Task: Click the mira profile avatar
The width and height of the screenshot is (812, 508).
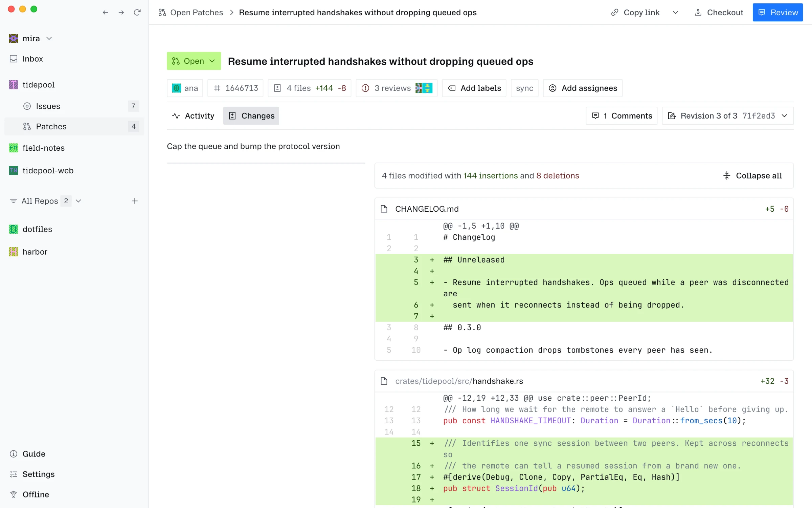Action: coord(14,38)
